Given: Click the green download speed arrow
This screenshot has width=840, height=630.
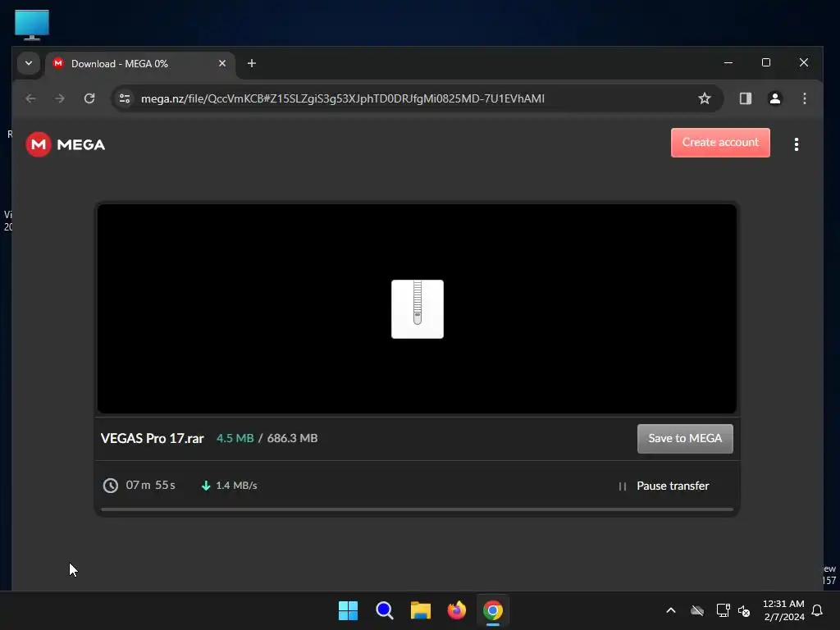Looking at the screenshot, I should click(206, 486).
